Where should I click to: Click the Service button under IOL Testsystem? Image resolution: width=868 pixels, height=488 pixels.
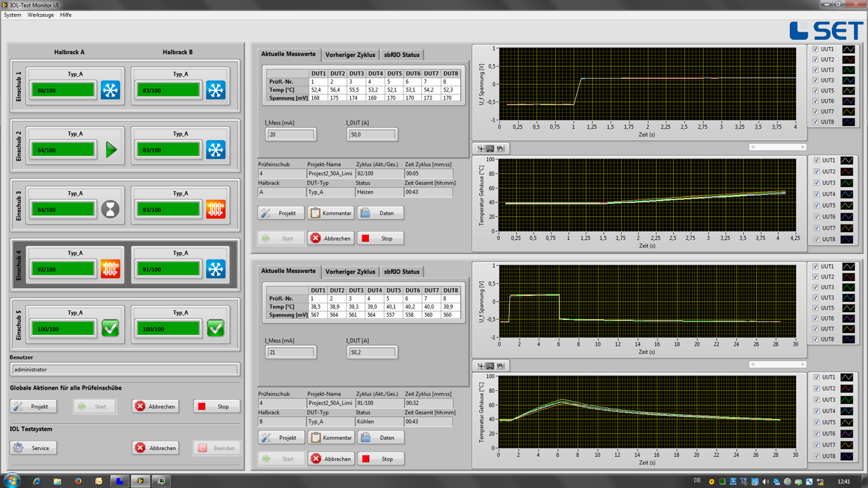[x=33, y=448]
